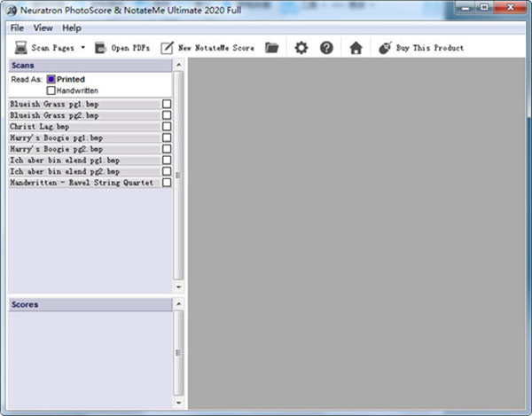
Task: Click Scores panel scroll down arrow
Action: 178,403
